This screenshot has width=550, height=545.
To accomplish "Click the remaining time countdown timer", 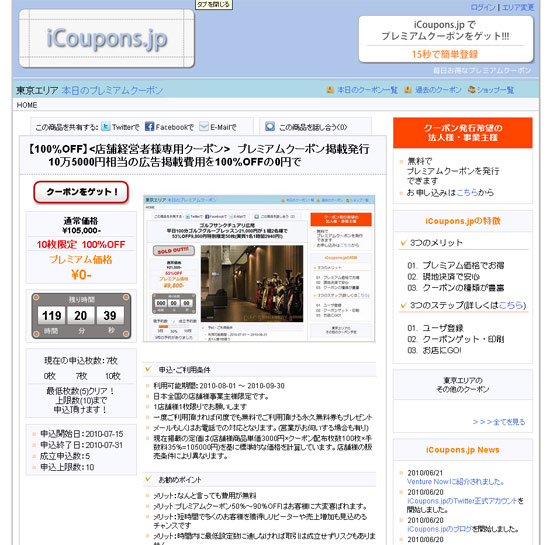I will (x=81, y=316).
